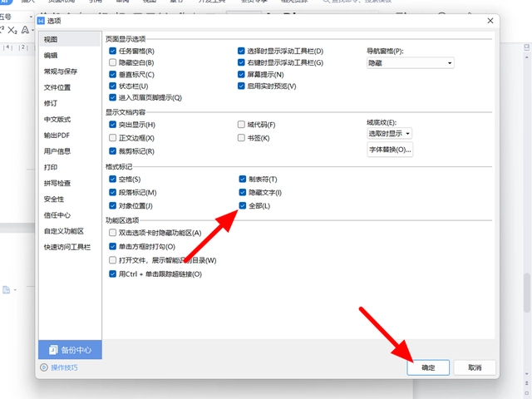Viewport: 532px width, 399px height.
Task: Click the text effects A icon
Action: point(25,30)
